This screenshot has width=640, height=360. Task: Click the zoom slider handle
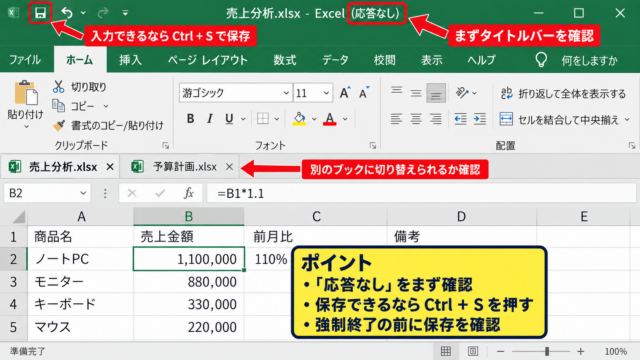(x=547, y=351)
